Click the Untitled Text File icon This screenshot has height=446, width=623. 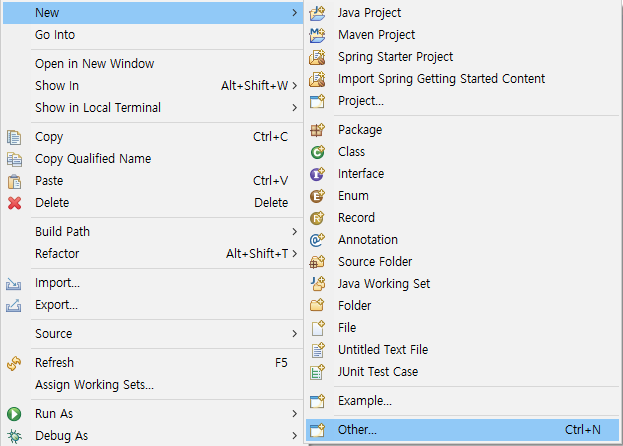pyautogui.click(x=317, y=349)
